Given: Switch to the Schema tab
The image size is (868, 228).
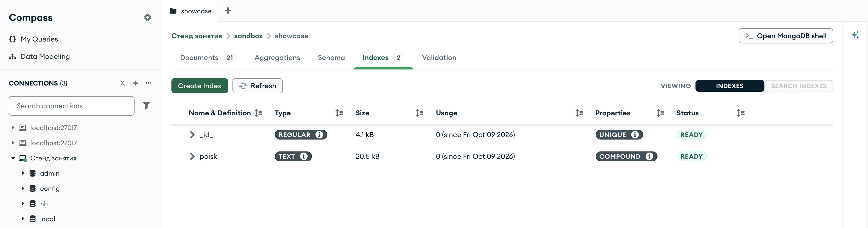Looking at the screenshot, I should tap(331, 58).
